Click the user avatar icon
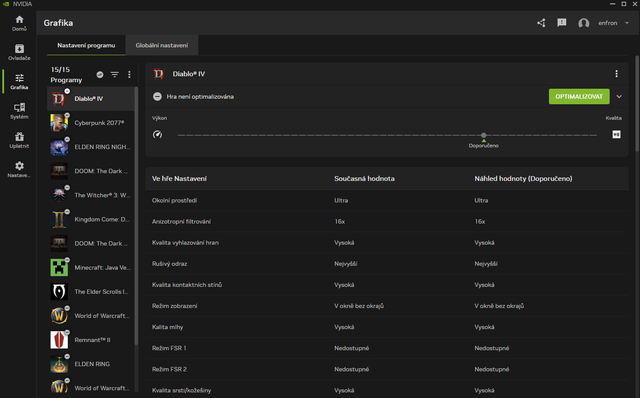Image resolution: width=640 pixels, height=398 pixels. 584,23
